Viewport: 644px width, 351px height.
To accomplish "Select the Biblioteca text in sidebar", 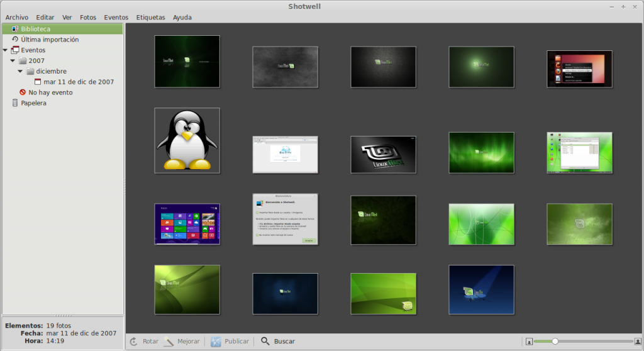I will coord(36,29).
